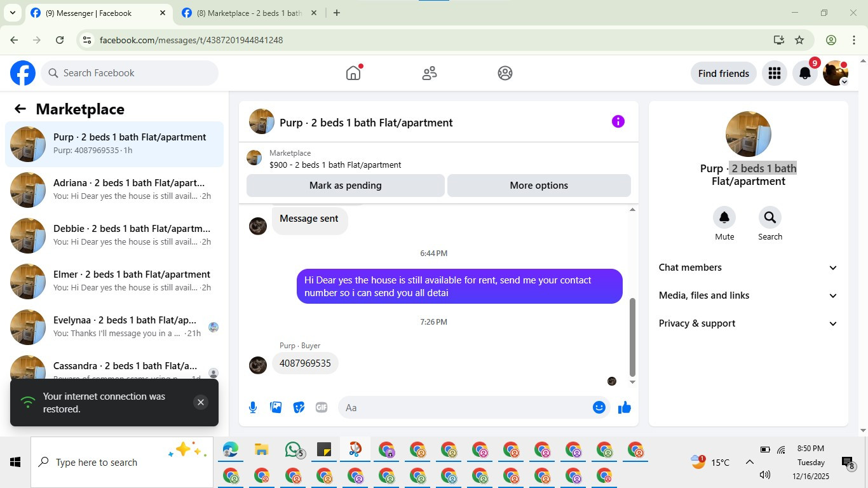
Task: Open the volume control in system tray
Action: coord(765,475)
